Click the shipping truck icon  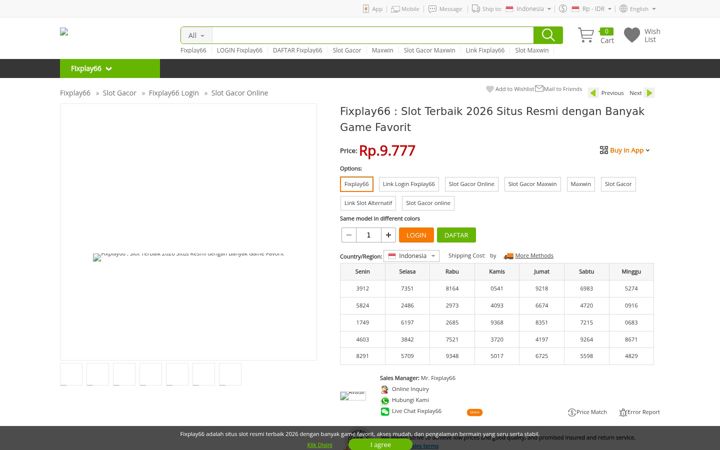[508, 256]
